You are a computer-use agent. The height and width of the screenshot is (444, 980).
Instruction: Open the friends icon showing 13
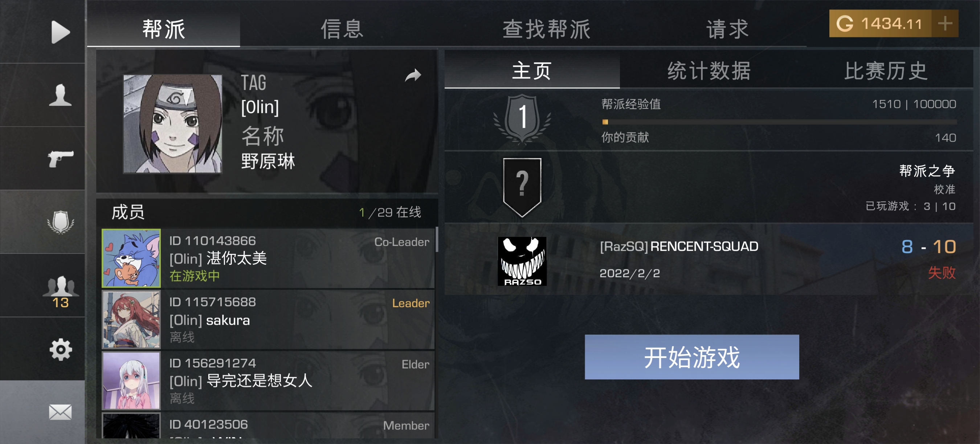[x=61, y=291]
